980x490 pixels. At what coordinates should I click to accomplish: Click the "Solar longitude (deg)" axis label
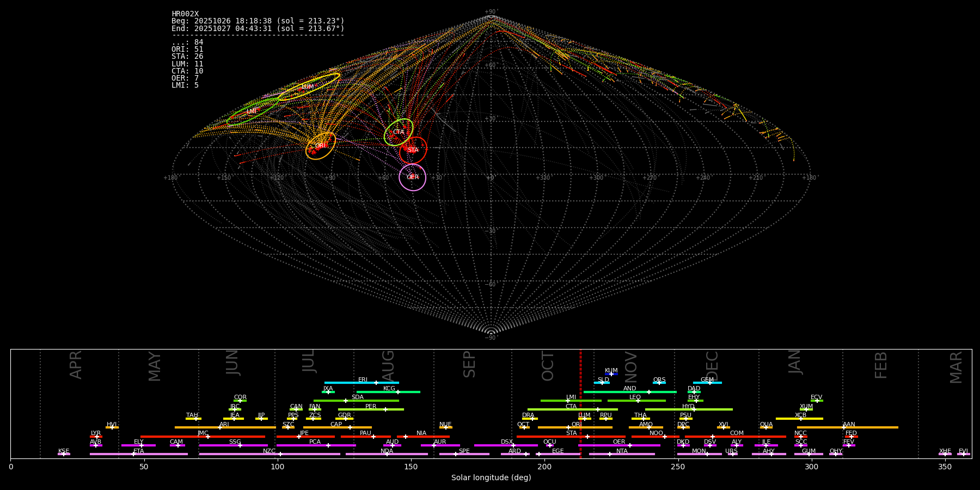[x=491, y=478]
